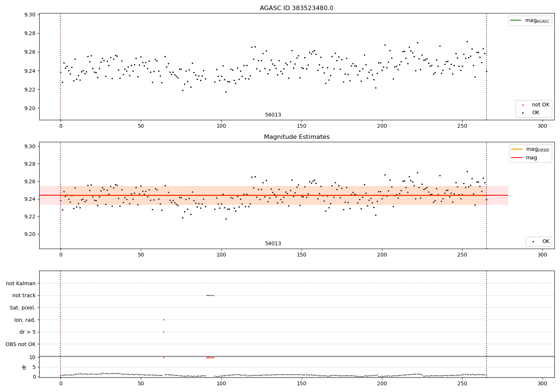Click x-tick '150' under the AGASC ID plot
Screen dimensions: 560x392
[302, 126]
